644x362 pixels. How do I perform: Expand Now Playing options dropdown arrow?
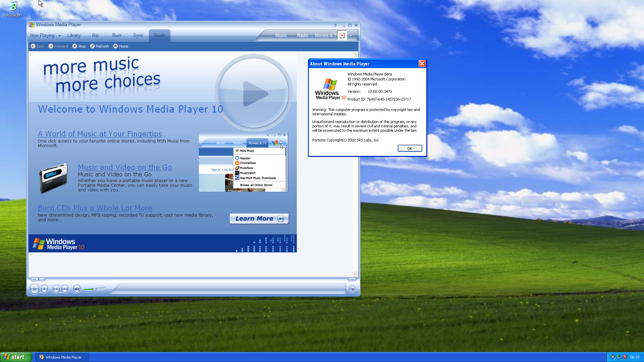pos(60,36)
